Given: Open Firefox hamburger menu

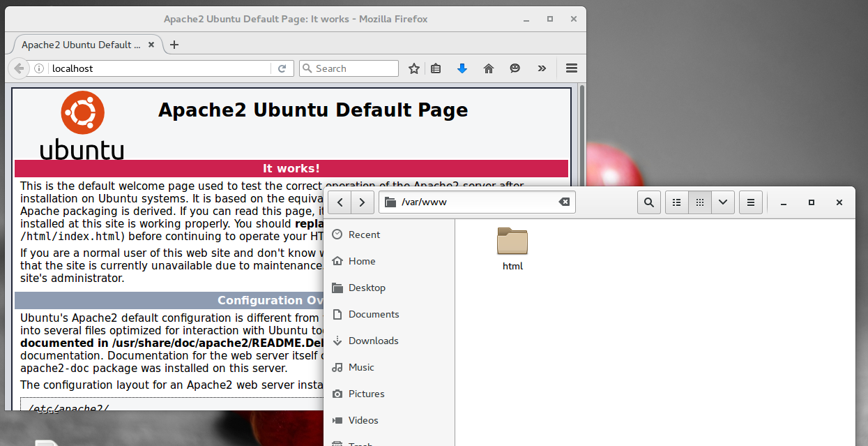Looking at the screenshot, I should [x=572, y=68].
